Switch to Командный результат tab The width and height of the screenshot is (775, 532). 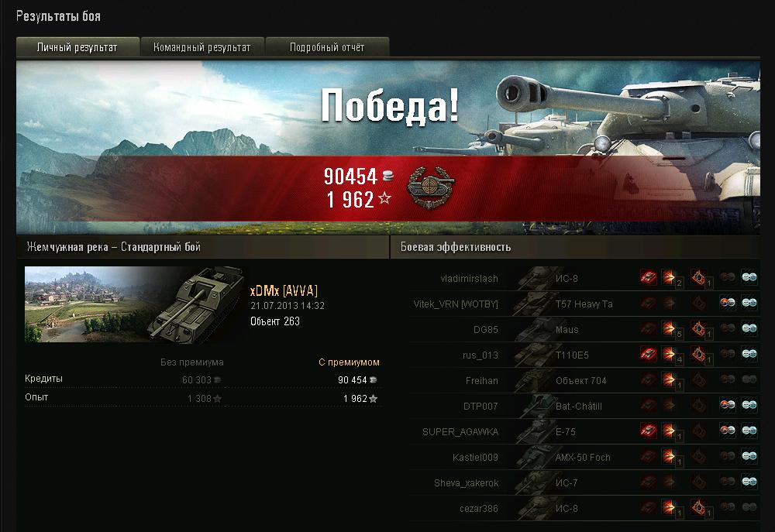point(202,47)
